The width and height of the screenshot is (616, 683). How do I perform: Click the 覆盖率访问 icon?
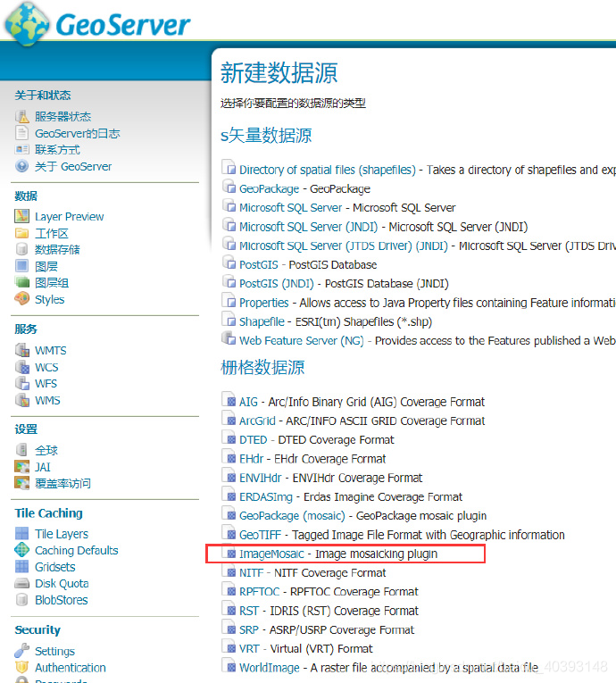21,483
